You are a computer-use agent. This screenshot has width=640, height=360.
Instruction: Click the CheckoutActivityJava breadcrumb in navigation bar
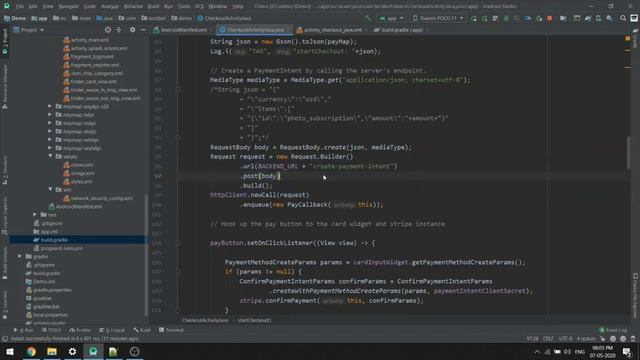tap(224, 18)
